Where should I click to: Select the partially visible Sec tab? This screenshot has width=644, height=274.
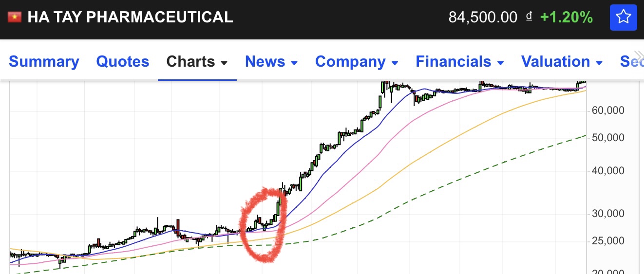coord(631,62)
